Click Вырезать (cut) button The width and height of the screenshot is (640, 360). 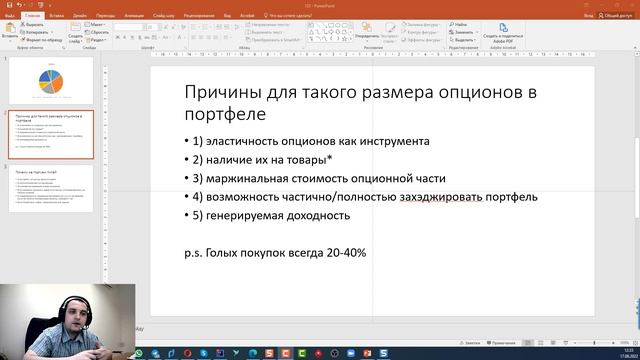coord(32,24)
